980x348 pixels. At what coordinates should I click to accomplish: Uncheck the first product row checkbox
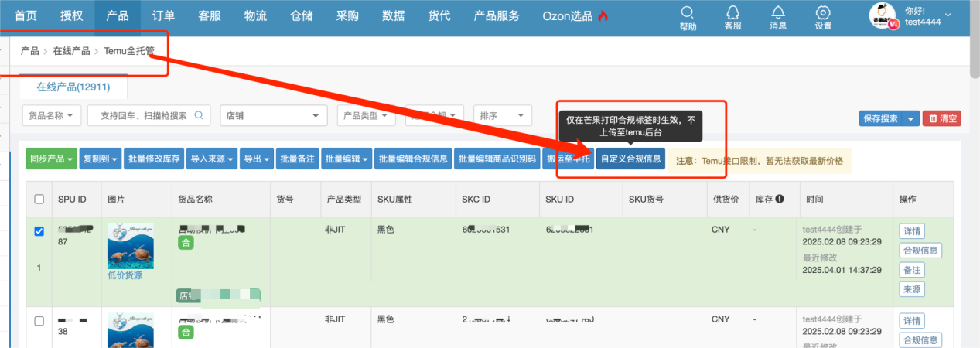pos(39,231)
